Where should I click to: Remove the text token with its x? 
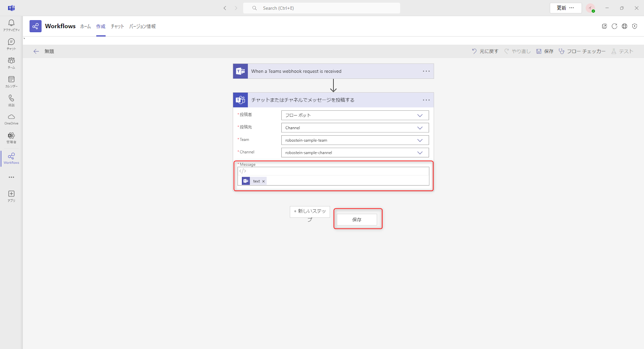(264, 182)
